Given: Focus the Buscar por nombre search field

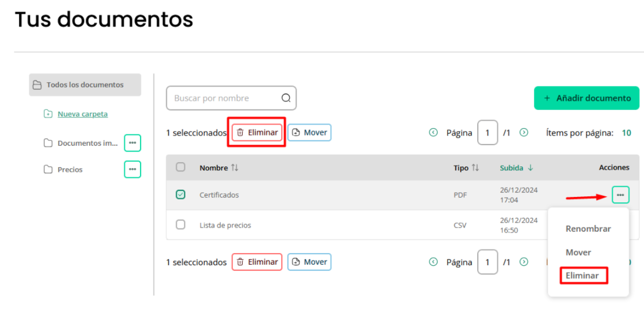Looking at the screenshot, I should pos(231,98).
